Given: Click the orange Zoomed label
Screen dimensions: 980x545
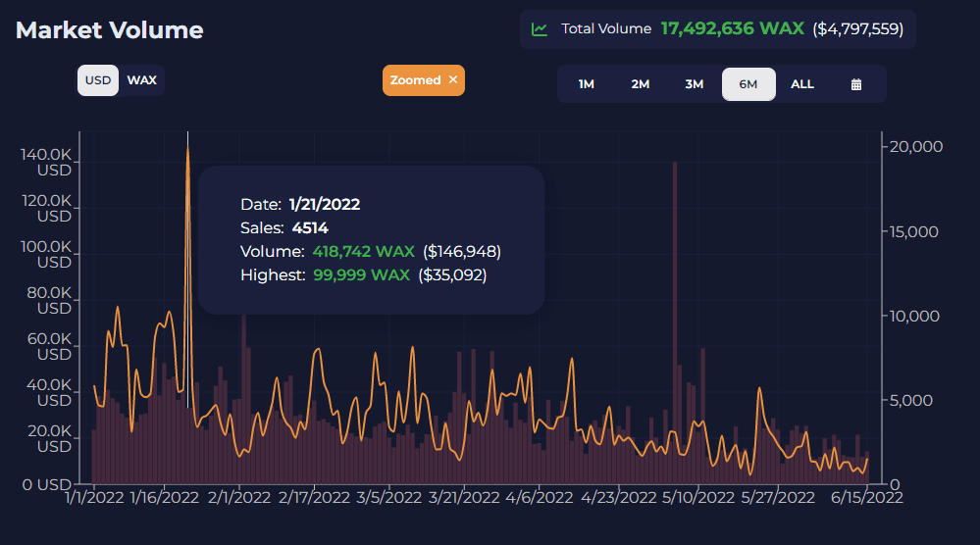Looking at the screenshot, I should pos(415,80).
